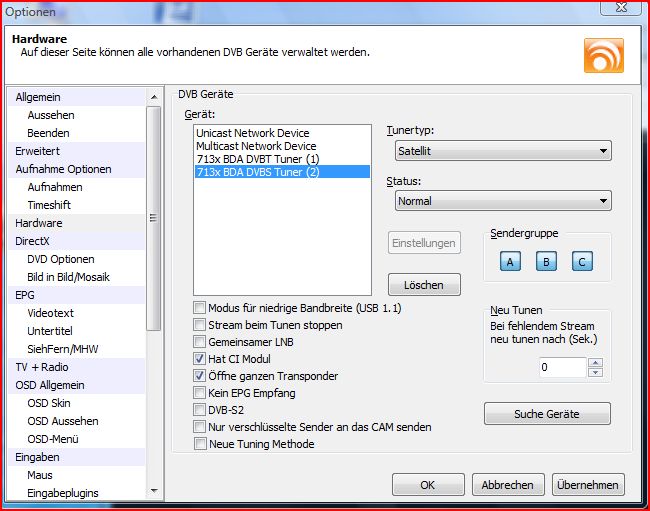Open the Timeshift page
The width and height of the screenshot is (650, 511).
(x=76, y=205)
